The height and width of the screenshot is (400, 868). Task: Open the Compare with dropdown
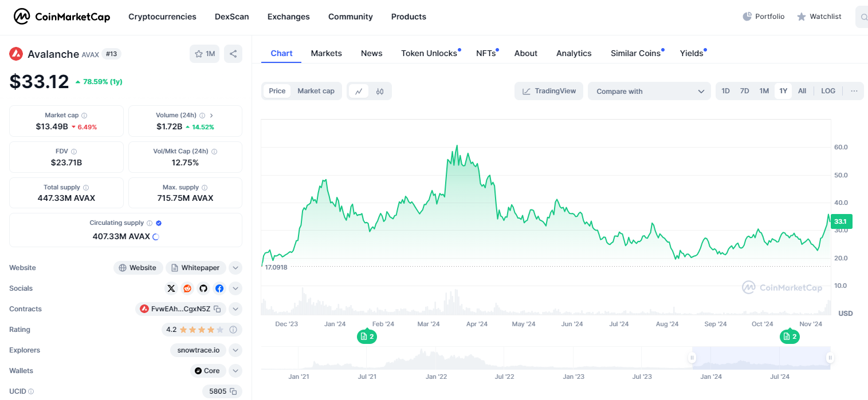tap(649, 91)
